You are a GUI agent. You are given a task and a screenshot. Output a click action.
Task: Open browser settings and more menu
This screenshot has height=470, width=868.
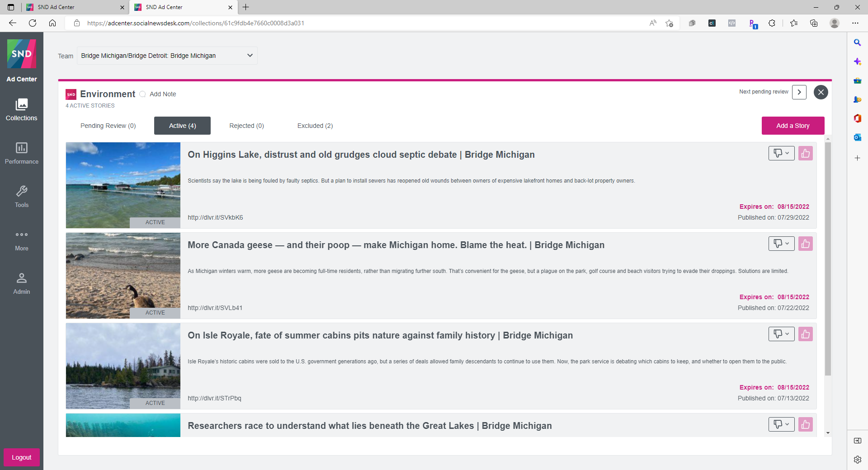pyautogui.click(x=855, y=23)
